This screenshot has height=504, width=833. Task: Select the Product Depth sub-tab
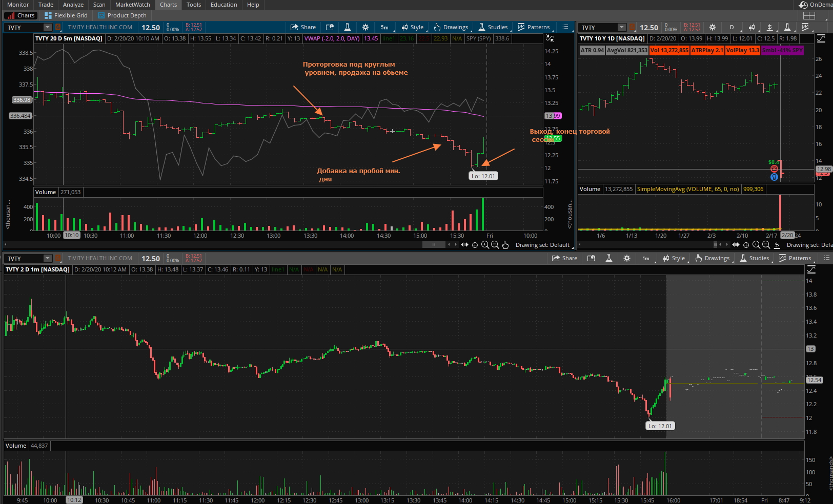pyautogui.click(x=123, y=15)
